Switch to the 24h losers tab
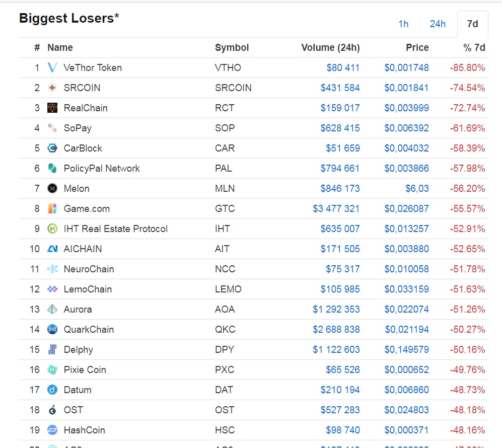 pyautogui.click(x=438, y=24)
